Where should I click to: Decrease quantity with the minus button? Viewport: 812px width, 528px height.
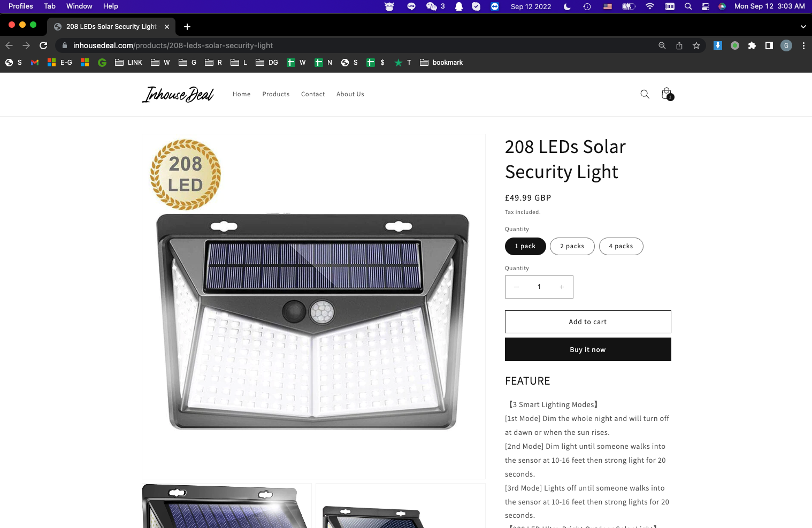pyautogui.click(x=516, y=287)
